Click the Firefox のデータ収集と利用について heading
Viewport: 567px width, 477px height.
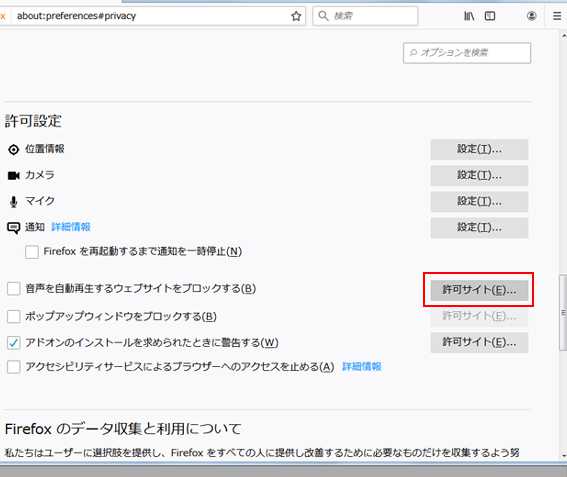[x=123, y=429]
